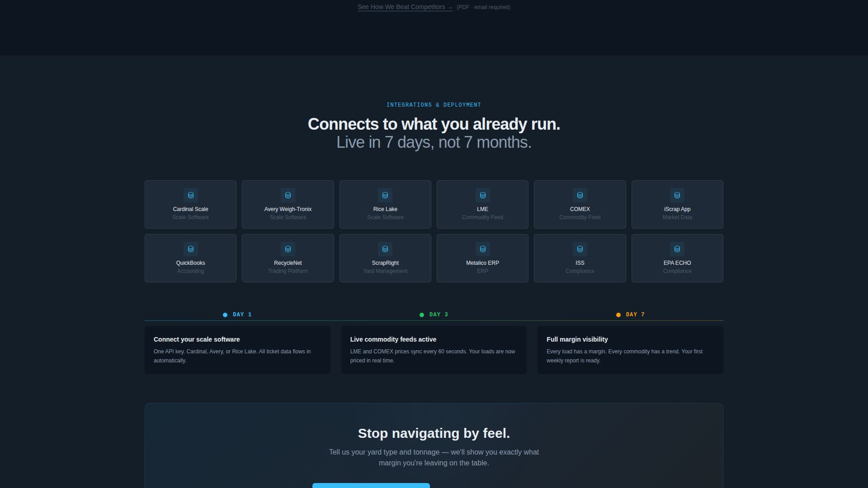The height and width of the screenshot is (488, 868).
Task: Click the Trading Platform label under RecycleNet
Action: [288, 271]
